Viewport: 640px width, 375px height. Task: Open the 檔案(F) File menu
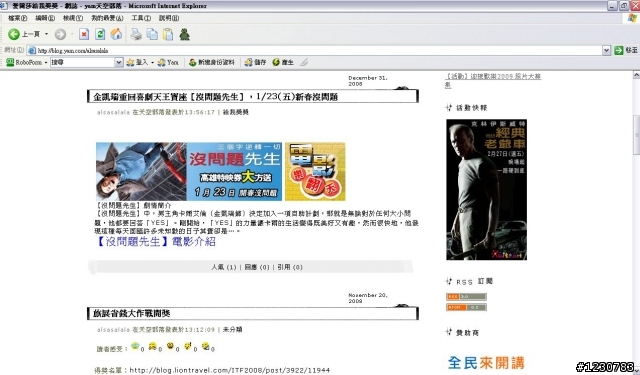click(x=18, y=18)
